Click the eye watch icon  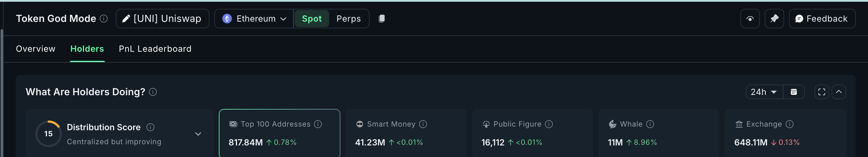point(749,19)
